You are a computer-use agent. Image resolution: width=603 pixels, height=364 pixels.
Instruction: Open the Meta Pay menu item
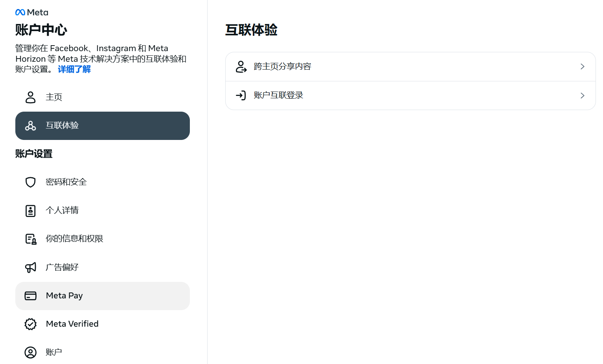point(64,296)
